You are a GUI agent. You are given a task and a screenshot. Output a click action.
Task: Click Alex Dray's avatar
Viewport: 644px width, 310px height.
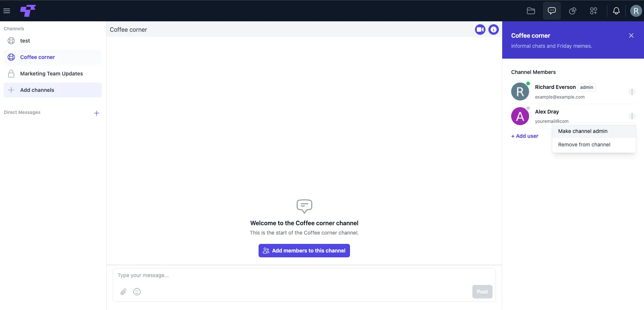(520, 116)
